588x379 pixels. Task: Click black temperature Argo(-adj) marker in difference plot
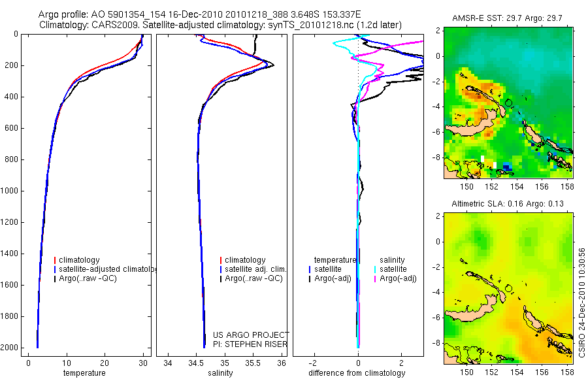[x=310, y=278]
